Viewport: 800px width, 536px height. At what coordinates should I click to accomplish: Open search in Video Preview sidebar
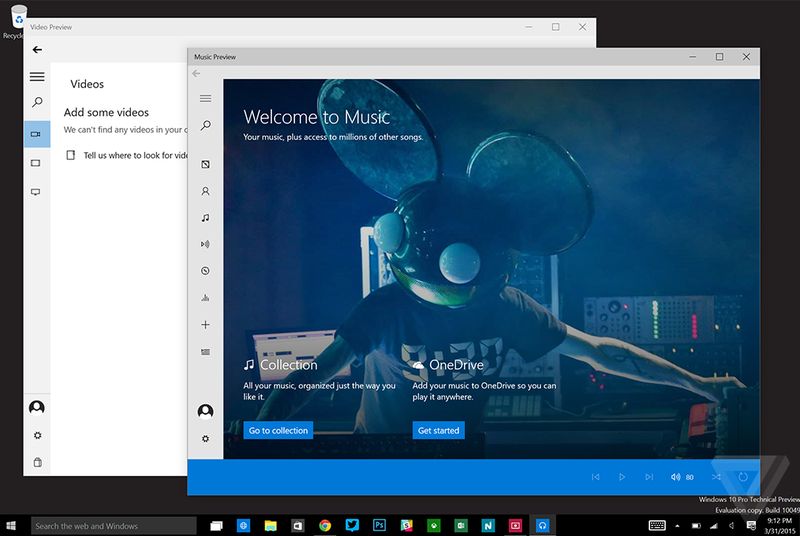click(37, 103)
